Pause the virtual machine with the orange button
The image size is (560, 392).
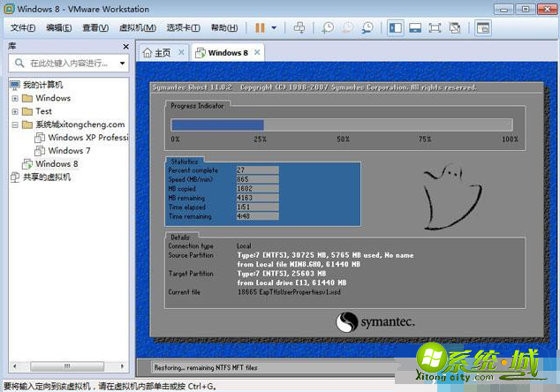pos(260,28)
